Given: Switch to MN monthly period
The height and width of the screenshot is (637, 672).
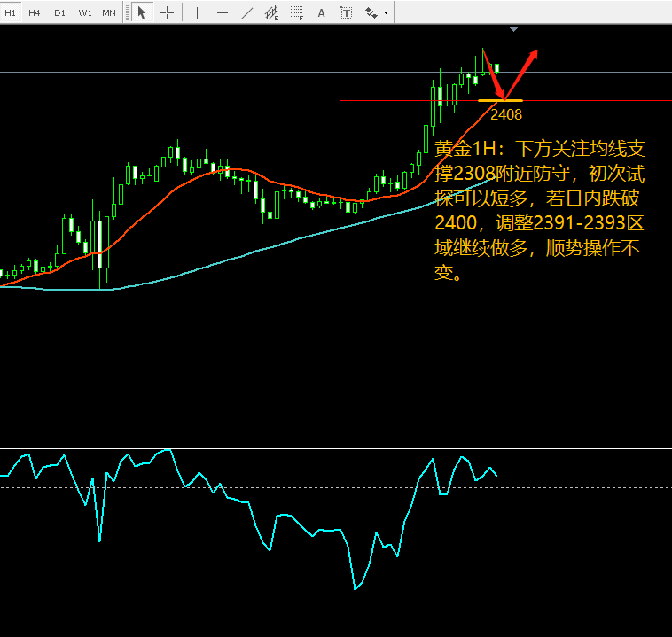Looking at the screenshot, I should (x=109, y=13).
